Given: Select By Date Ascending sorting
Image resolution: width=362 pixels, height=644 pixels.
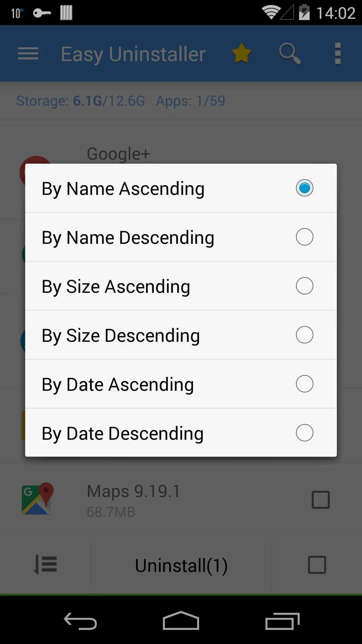Looking at the screenshot, I should (181, 384).
